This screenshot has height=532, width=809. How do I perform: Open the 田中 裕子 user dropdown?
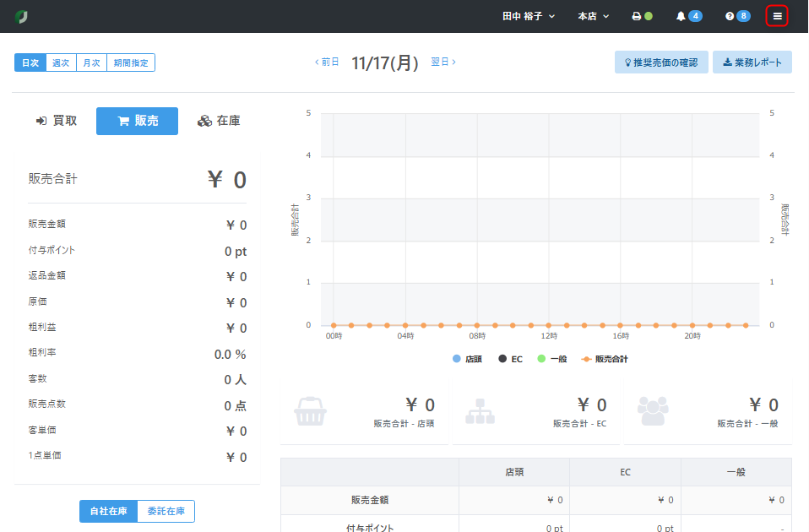coord(529,17)
